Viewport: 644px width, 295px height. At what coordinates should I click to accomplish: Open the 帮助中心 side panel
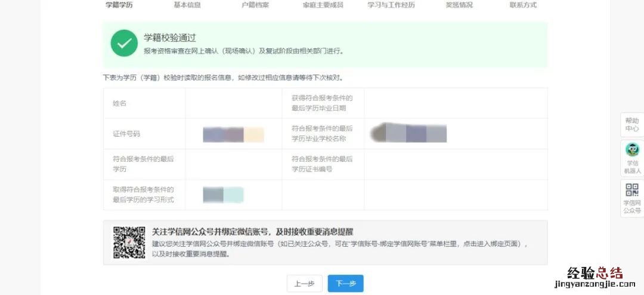click(x=632, y=125)
